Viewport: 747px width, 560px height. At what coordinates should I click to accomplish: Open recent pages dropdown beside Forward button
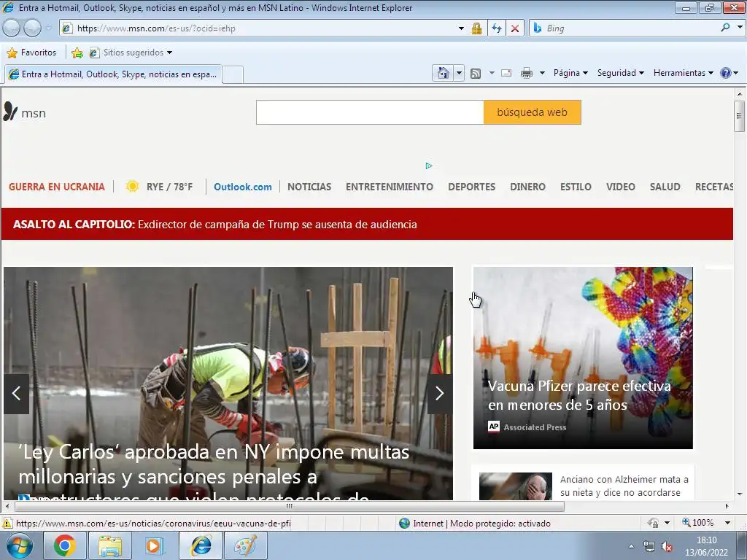pyautogui.click(x=49, y=28)
